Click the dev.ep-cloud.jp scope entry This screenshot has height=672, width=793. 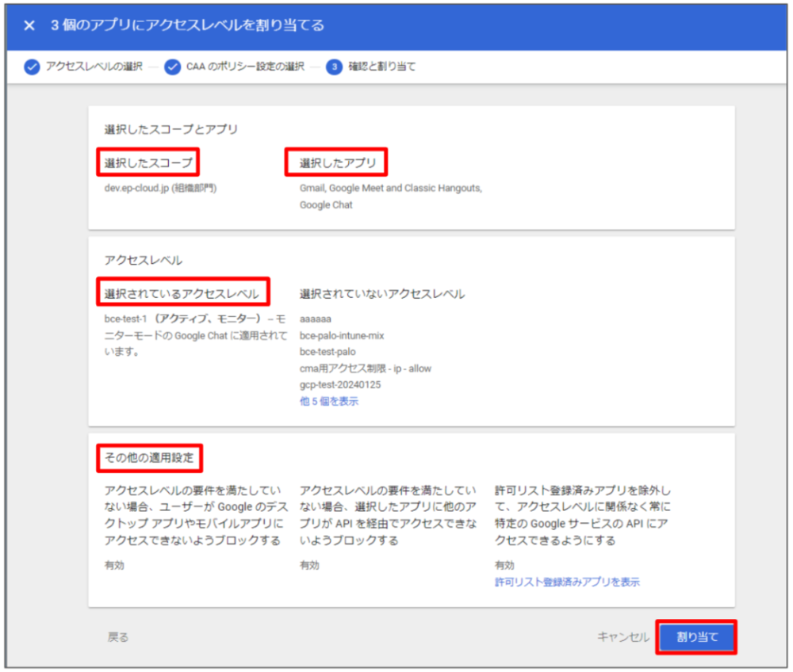click(160, 189)
